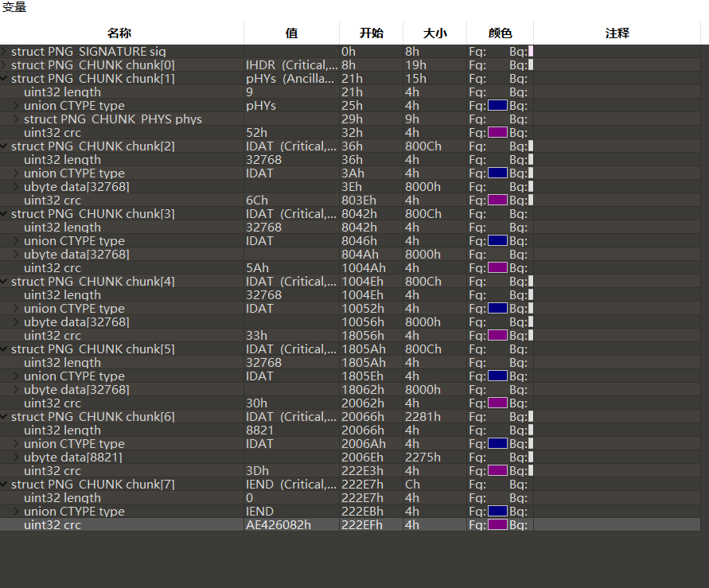Sort by the 名称 column header
This screenshot has width=709, height=588.
coord(119,33)
